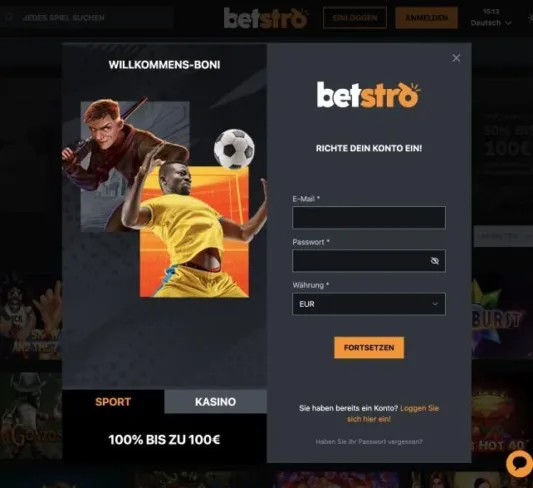Toggle password visibility eye icon
The image size is (533, 488).
point(435,261)
